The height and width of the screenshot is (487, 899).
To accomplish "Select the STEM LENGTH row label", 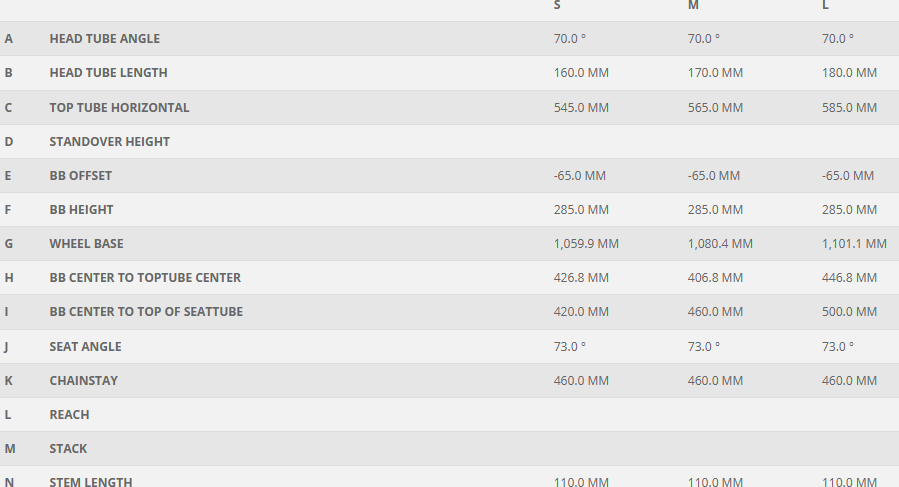I will [90, 481].
